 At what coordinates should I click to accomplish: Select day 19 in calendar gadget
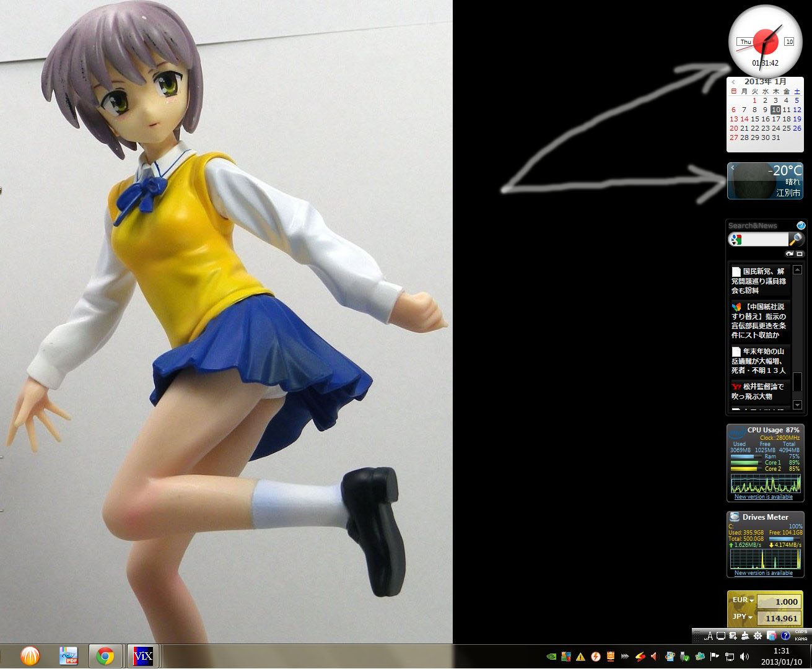pyautogui.click(x=797, y=119)
